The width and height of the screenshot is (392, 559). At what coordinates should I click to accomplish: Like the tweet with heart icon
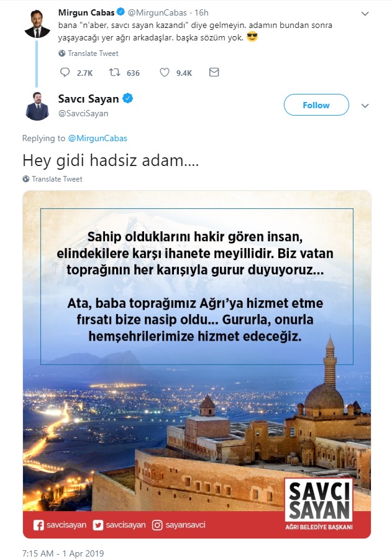tap(164, 72)
